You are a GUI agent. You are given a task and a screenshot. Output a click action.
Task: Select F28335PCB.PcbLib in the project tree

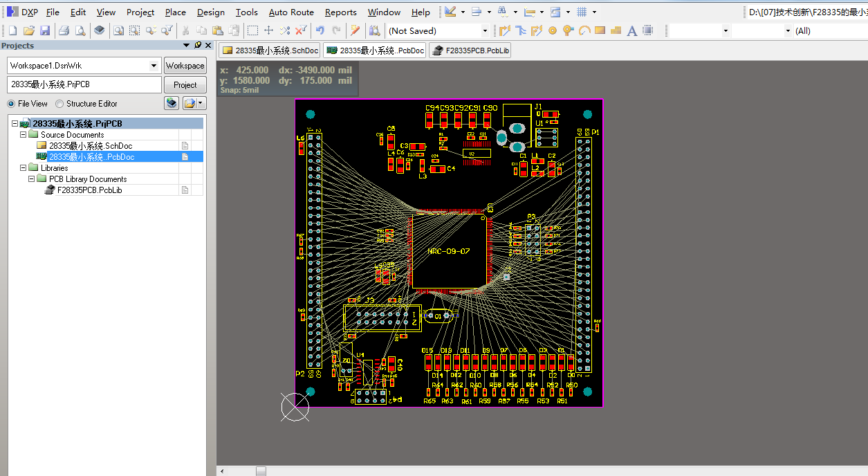pyautogui.click(x=90, y=190)
